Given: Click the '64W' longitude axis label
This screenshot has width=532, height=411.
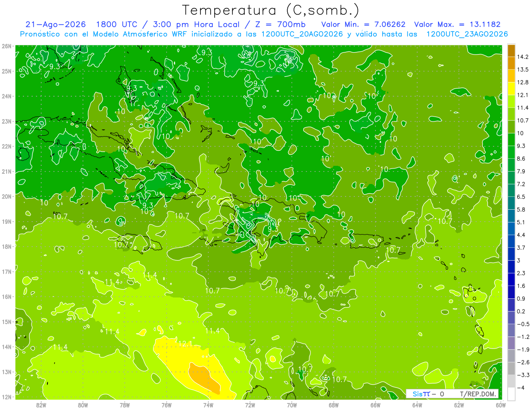Looking at the screenshot, I should coord(417,405).
